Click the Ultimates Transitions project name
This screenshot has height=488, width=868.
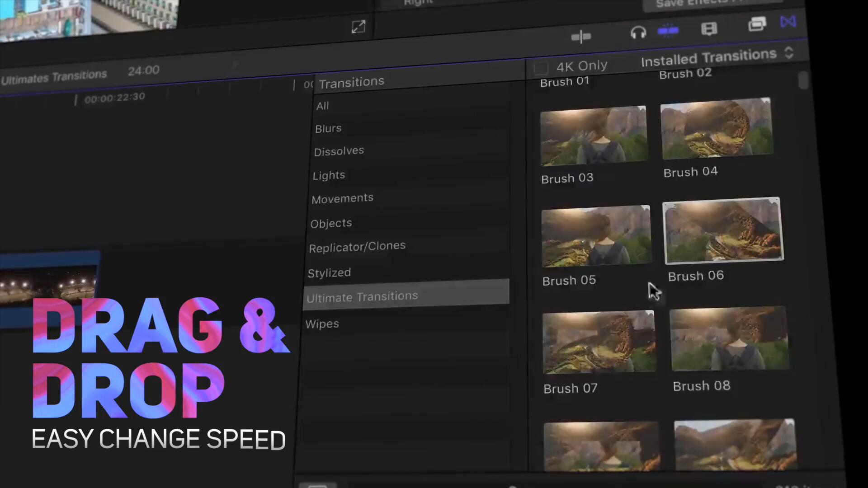54,77
